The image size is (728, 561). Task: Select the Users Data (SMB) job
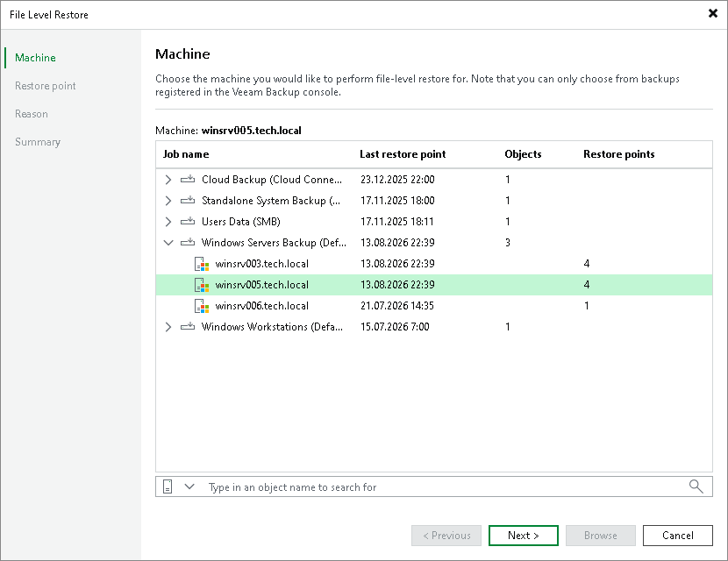click(434, 222)
